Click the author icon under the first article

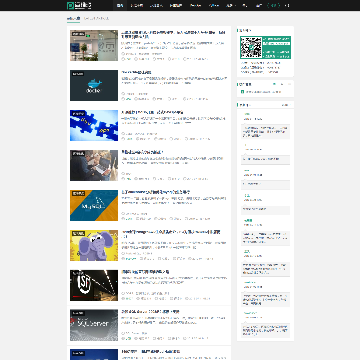coord(123,54)
